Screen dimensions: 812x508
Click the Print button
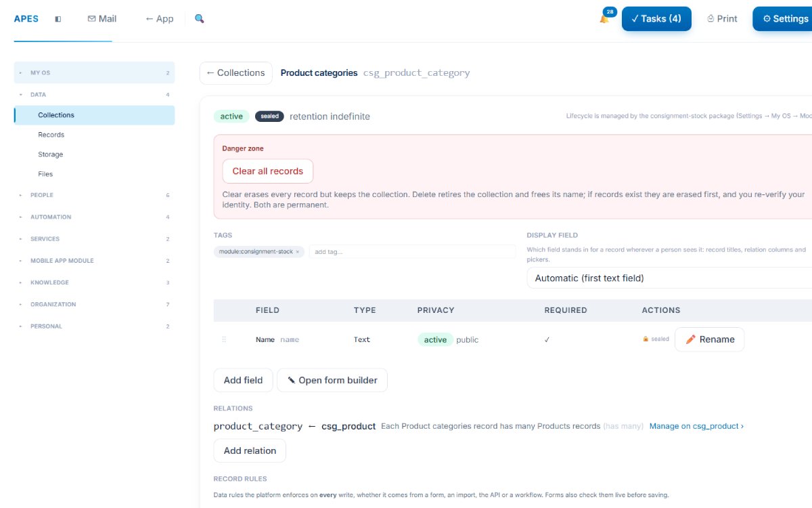click(x=723, y=19)
